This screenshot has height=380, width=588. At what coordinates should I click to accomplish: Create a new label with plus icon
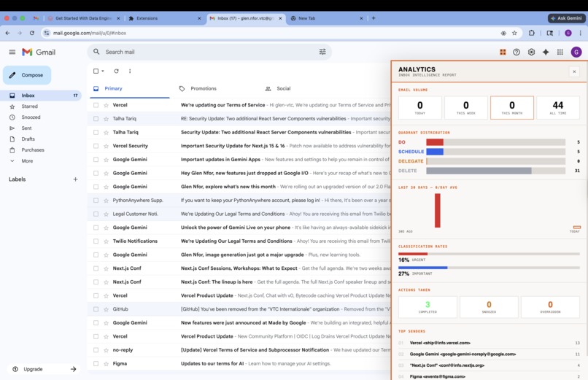(x=75, y=179)
